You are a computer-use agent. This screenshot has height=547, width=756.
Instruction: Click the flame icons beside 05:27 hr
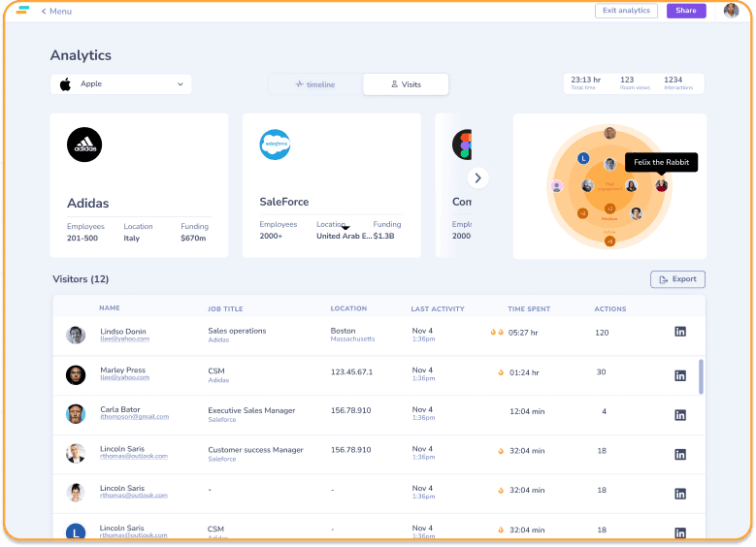click(497, 332)
